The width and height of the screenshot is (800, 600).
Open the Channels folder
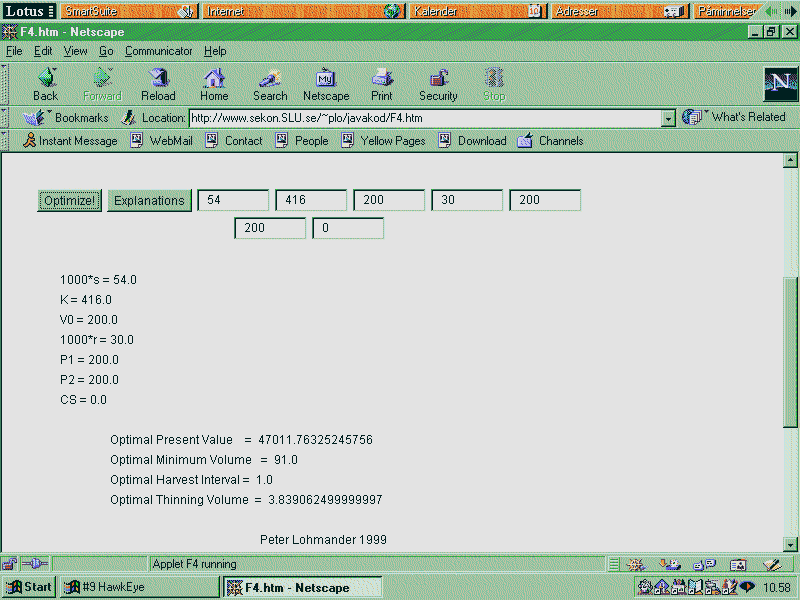pos(550,141)
